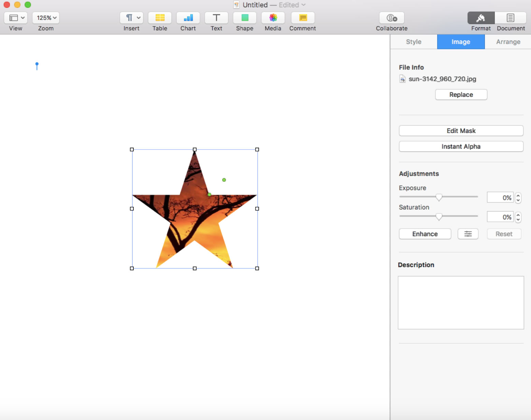
Task: Click the Chart toolbar icon
Action: tap(188, 18)
